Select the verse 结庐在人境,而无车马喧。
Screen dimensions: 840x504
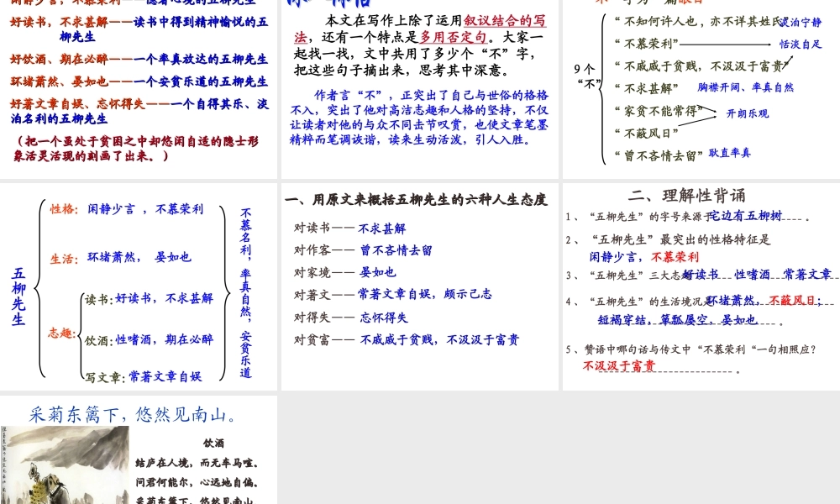197,463
